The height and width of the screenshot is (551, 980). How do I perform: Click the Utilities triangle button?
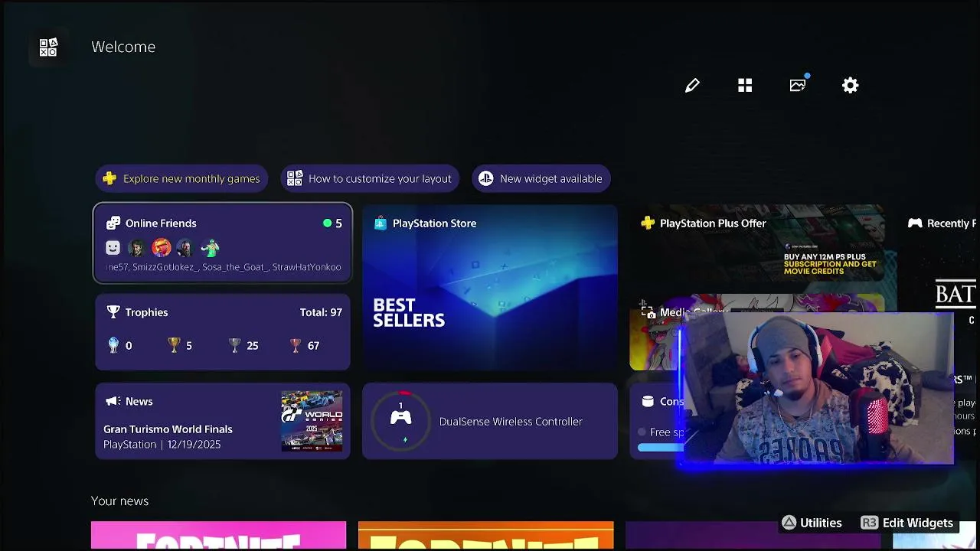point(812,523)
